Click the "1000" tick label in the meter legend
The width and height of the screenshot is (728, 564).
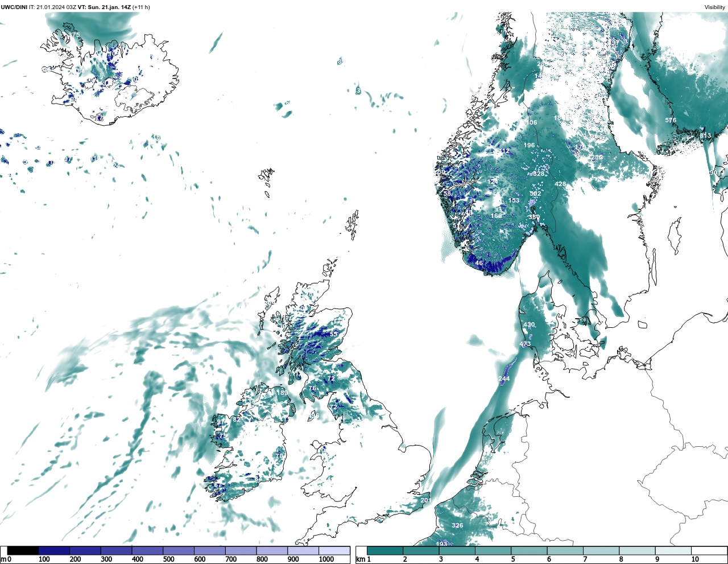click(x=326, y=559)
